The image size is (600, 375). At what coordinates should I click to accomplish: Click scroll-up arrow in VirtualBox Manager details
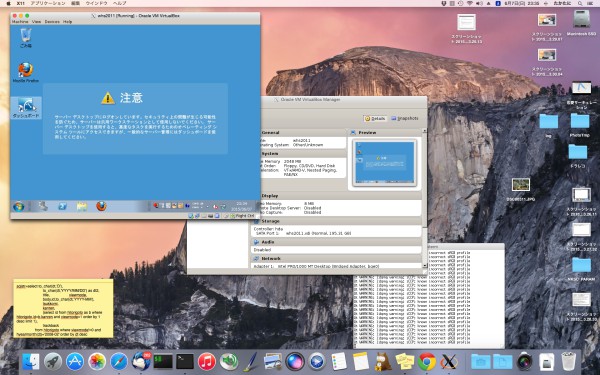424,131
